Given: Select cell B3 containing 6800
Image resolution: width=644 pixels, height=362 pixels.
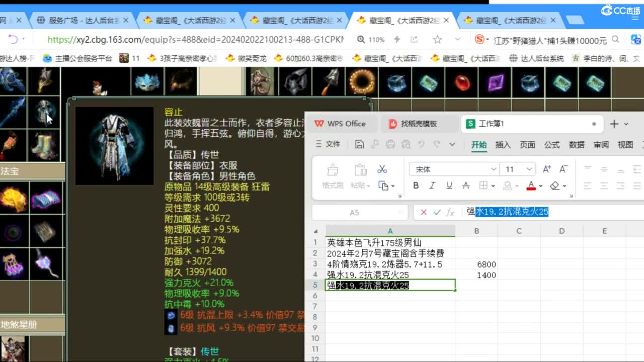Looking at the screenshot, I should coord(476,264).
